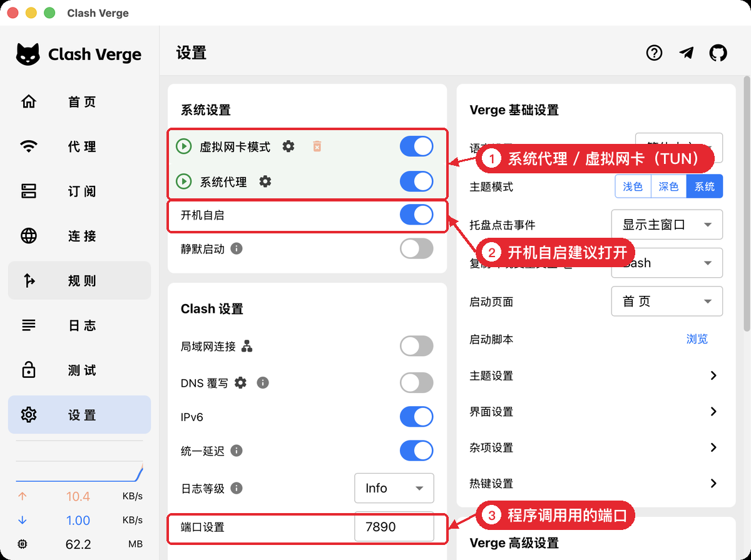Viewport: 751px width, 560px height.
Task: Open the gear settings beside 系统代理
Action: coord(265,181)
